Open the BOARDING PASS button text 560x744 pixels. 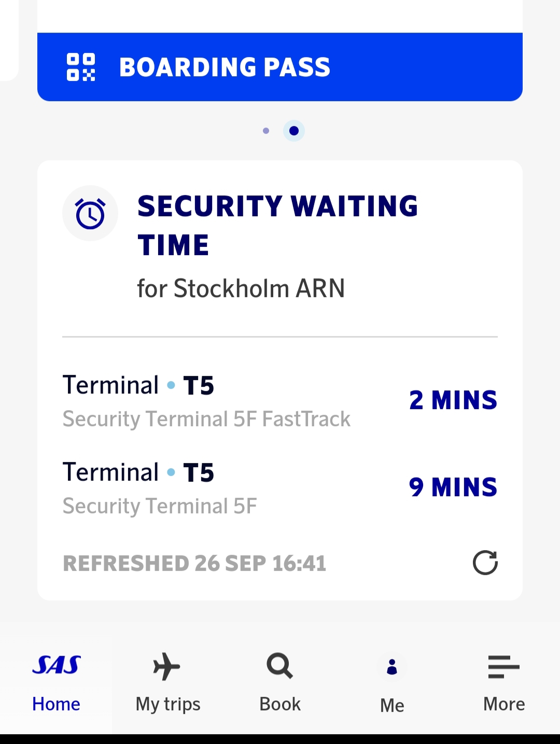pos(225,67)
